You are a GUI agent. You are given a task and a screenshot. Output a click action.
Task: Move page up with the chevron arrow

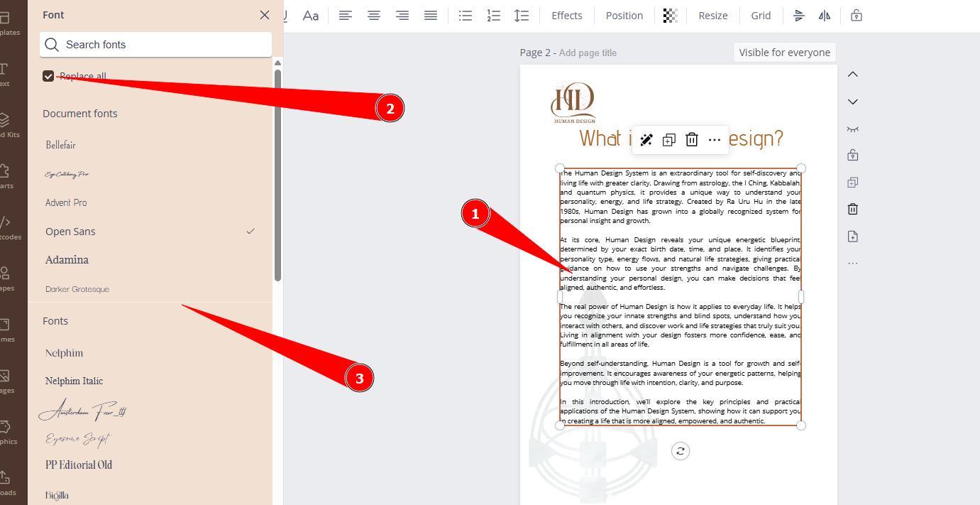tap(853, 75)
